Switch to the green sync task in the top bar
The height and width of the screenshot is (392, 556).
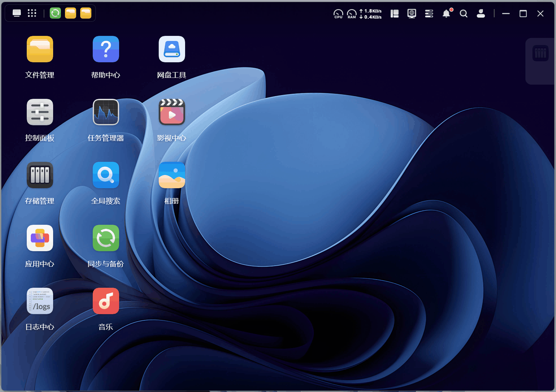pos(55,13)
